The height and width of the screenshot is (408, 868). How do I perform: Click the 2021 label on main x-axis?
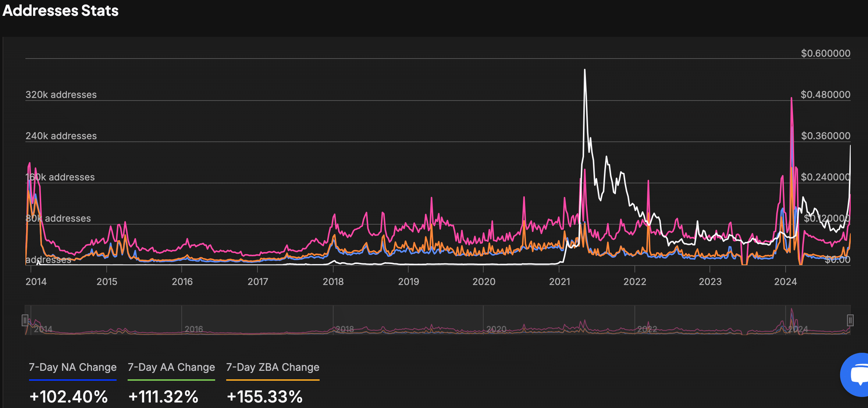[x=559, y=282]
